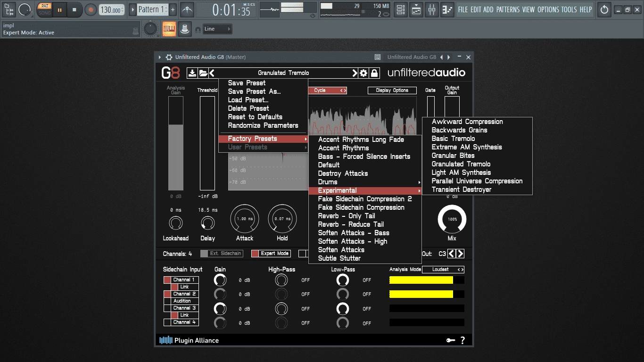The width and height of the screenshot is (644, 362).
Task: Select Load Preset... from menu
Action: pos(248,100)
